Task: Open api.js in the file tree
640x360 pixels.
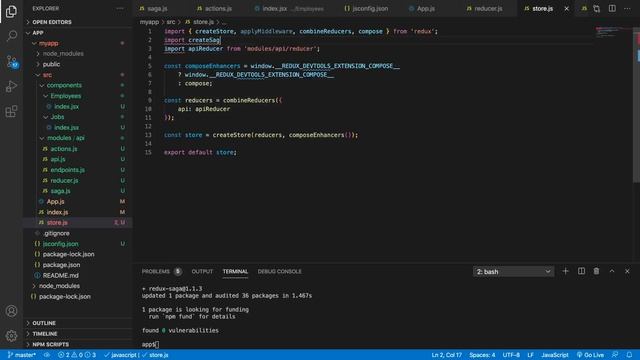Action: click(58, 159)
